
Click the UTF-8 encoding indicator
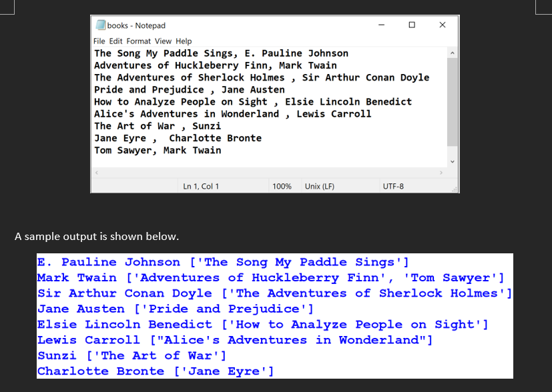click(x=392, y=185)
